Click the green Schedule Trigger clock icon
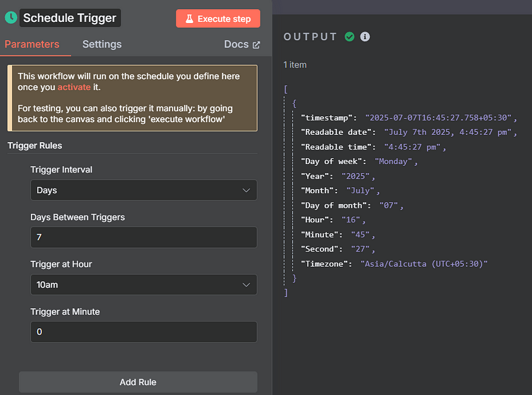Viewport: 532px width, 395px height. 11,18
